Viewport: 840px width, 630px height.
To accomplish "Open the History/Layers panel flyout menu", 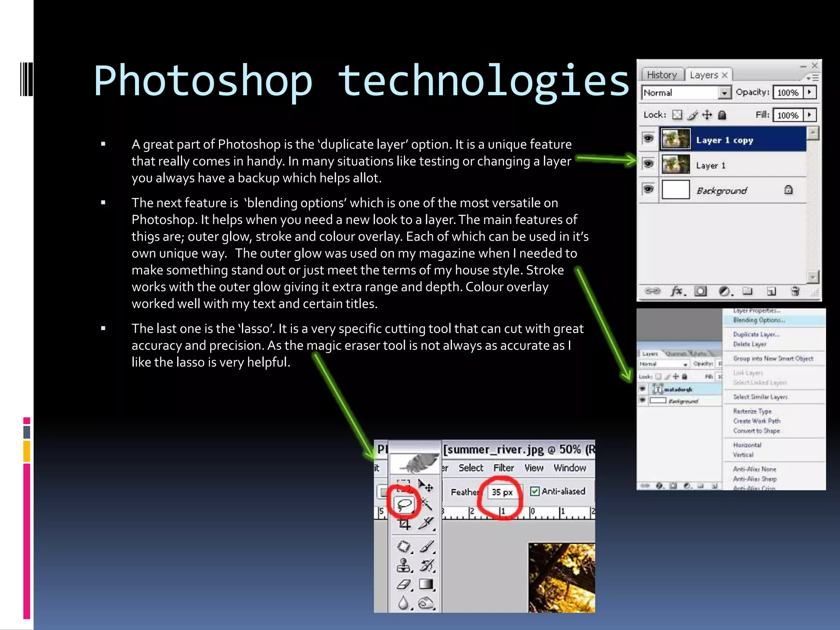I will tap(812, 77).
